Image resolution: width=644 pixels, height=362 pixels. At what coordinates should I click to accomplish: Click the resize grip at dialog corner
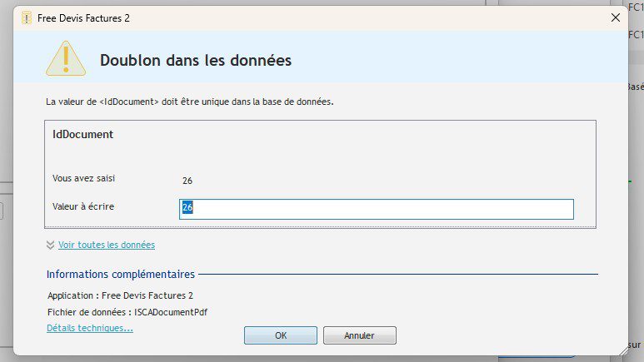622,350
